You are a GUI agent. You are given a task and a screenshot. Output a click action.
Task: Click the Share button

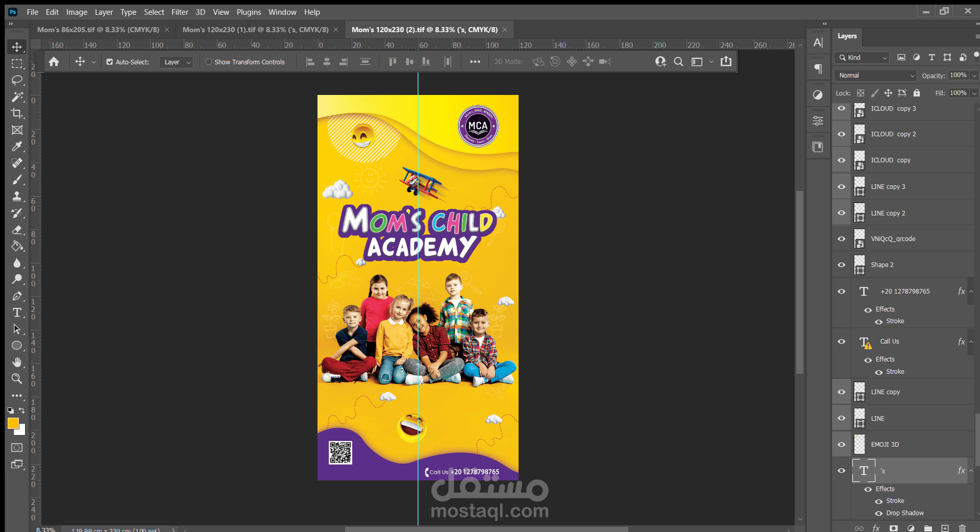pyautogui.click(x=726, y=61)
